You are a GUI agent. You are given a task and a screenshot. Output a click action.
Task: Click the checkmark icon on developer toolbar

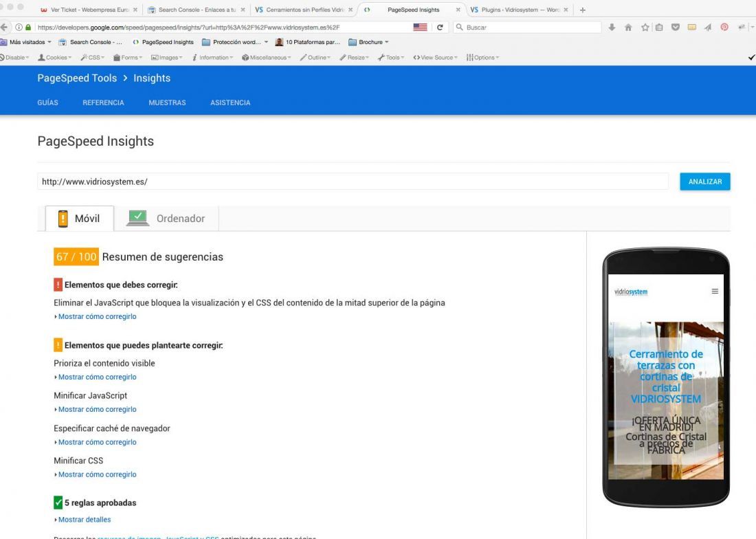pos(751,57)
